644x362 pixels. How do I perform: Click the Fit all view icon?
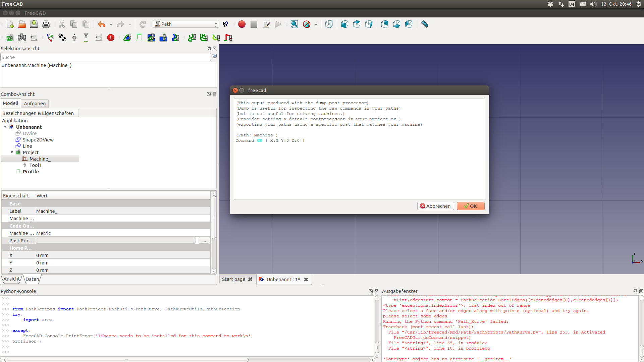(294, 24)
